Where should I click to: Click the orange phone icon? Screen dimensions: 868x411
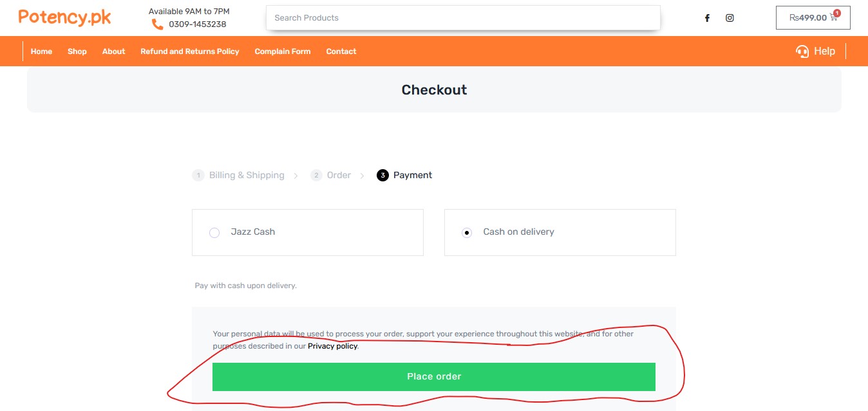[157, 24]
